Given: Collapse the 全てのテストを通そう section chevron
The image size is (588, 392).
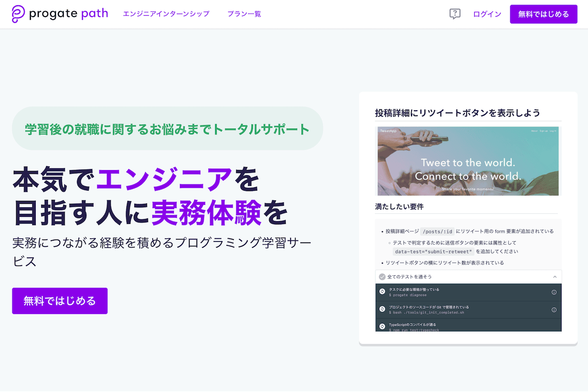Looking at the screenshot, I should [x=555, y=277].
